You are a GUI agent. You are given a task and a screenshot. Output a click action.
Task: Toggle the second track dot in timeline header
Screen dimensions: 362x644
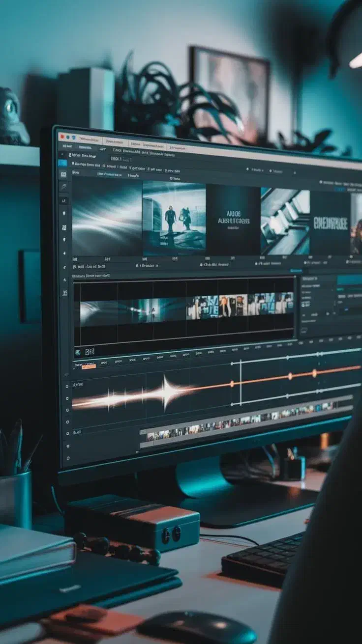click(x=67, y=399)
